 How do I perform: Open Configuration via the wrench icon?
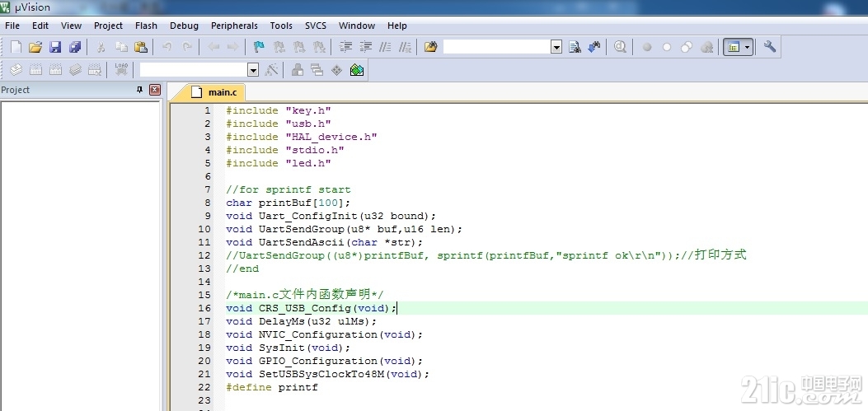[769, 47]
